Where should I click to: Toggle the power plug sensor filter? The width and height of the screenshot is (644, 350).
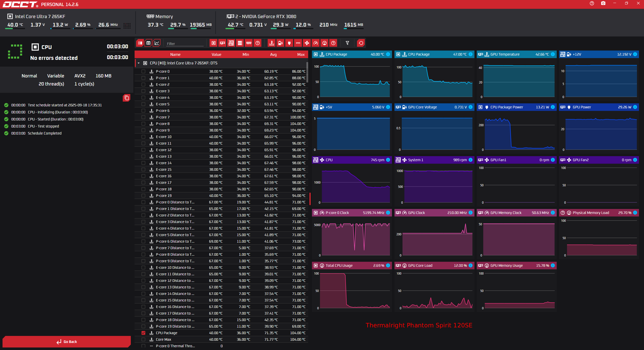289,43
